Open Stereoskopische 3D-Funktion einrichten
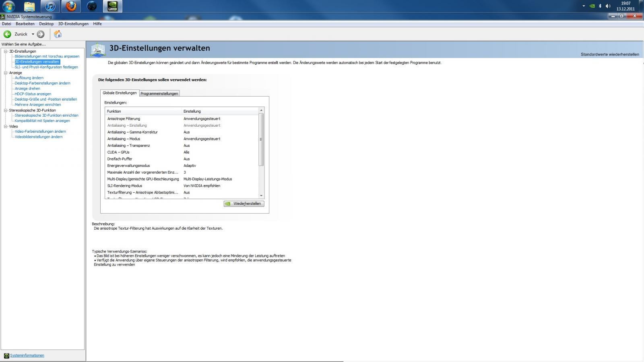The image size is (644, 362). [x=47, y=115]
